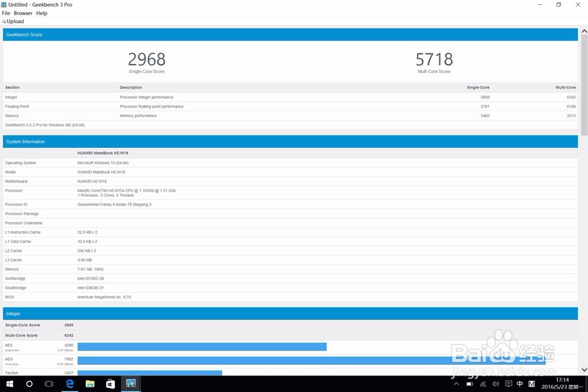Click the Upload toolbar button
This screenshot has width=588, height=392.
[x=13, y=21]
